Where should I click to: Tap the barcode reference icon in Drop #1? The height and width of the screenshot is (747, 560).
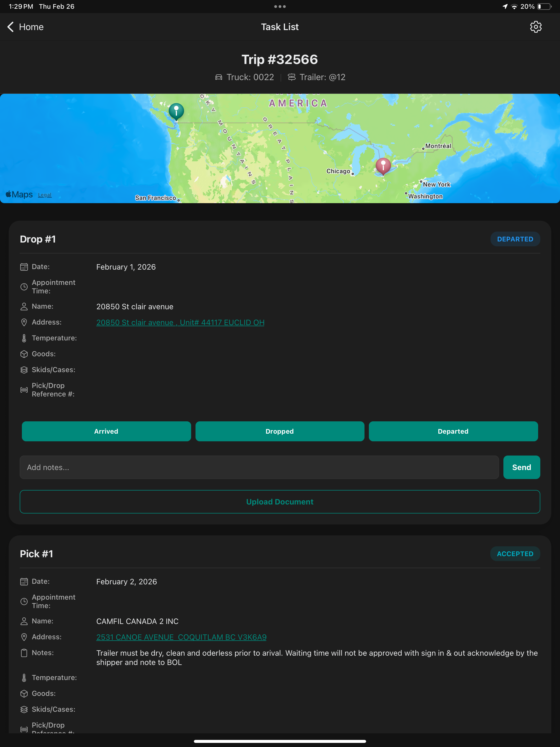(x=24, y=390)
